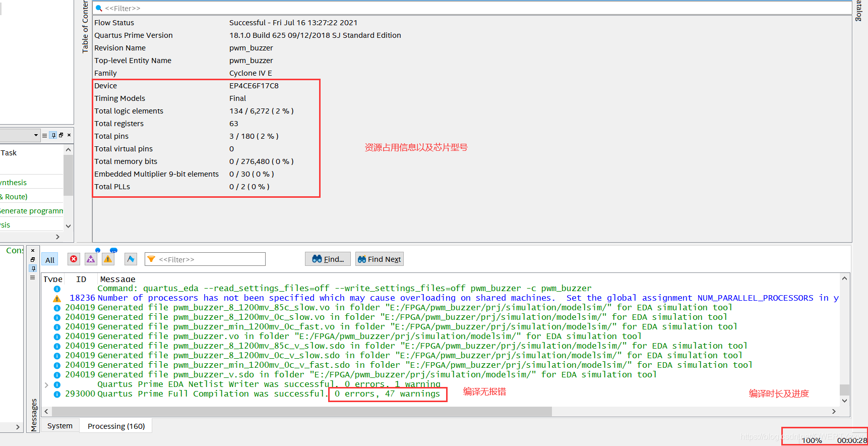Click info icon for pwm_buzzer_8_1200mv_85c_slow.vo message
The image size is (868, 446).
click(57, 308)
